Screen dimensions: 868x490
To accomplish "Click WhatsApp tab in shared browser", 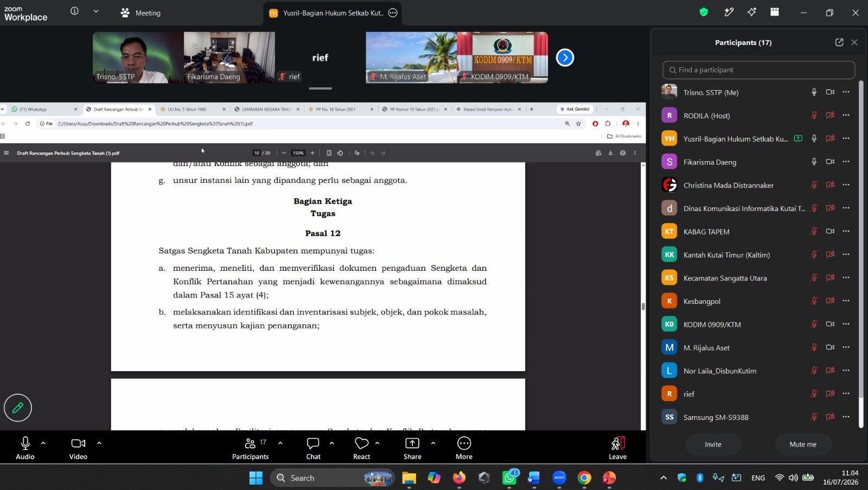I will pos(43,109).
